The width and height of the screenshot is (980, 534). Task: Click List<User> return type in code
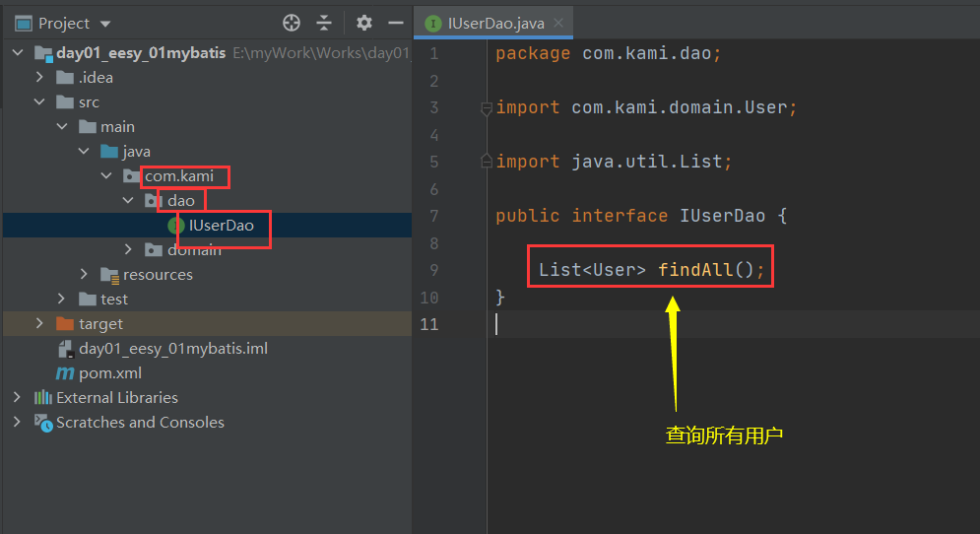click(x=592, y=270)
